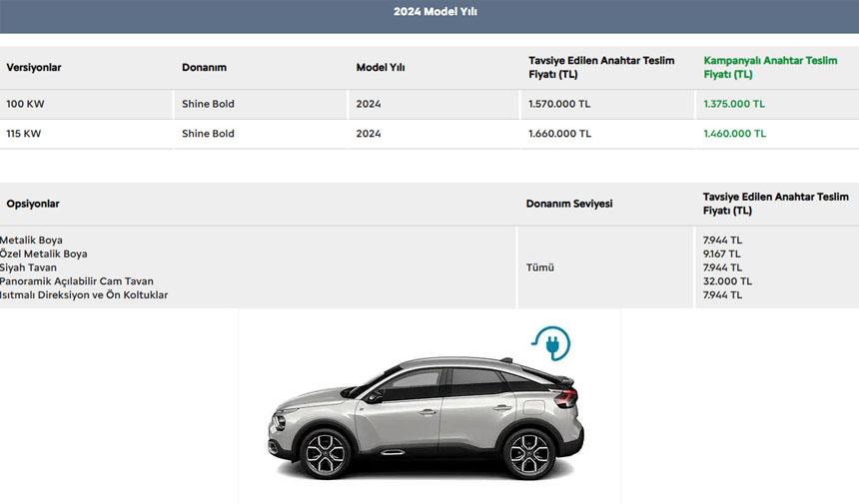Click the Donanım Seviyesi column header
Screen dimensions: 859x504
coord(569,204)
